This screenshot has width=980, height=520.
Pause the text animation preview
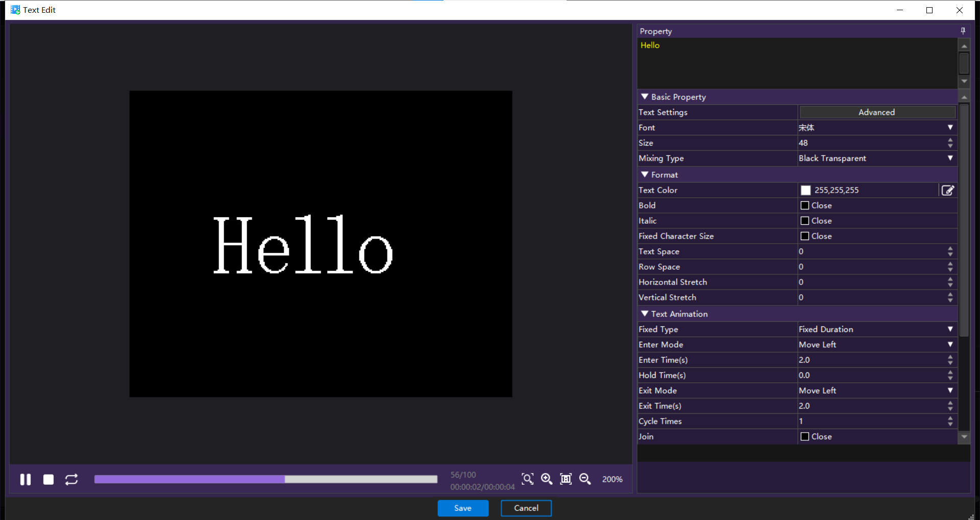coord(26,479)
